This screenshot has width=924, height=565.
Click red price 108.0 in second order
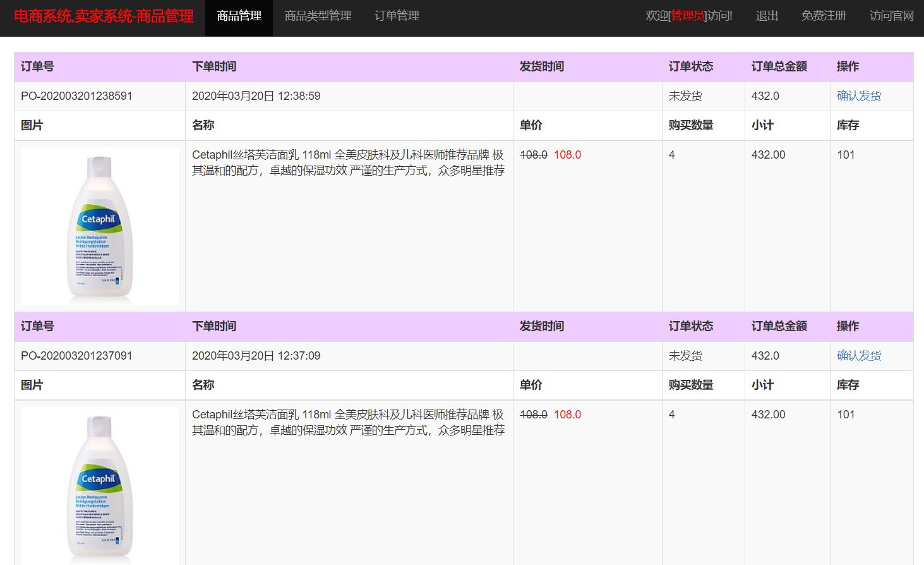[x=567, y=415]
